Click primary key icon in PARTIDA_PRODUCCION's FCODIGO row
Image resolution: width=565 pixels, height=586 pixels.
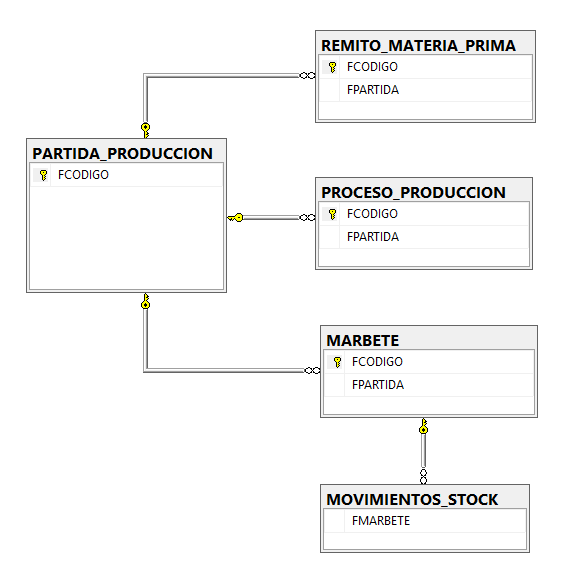pyautogui.click(x=43, y=175)
